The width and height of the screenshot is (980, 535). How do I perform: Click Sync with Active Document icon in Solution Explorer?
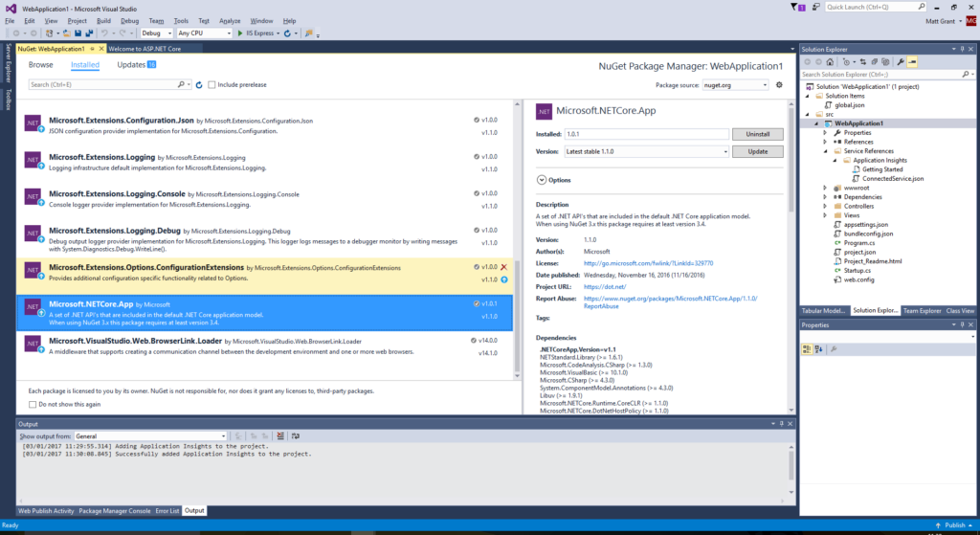(863, 62)
